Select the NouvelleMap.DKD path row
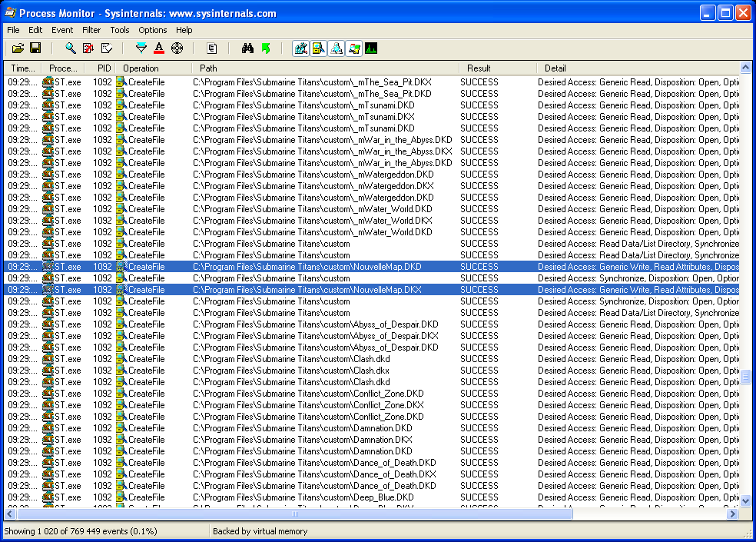The height and width of the screenshot is (542, 756). (371, 267)
